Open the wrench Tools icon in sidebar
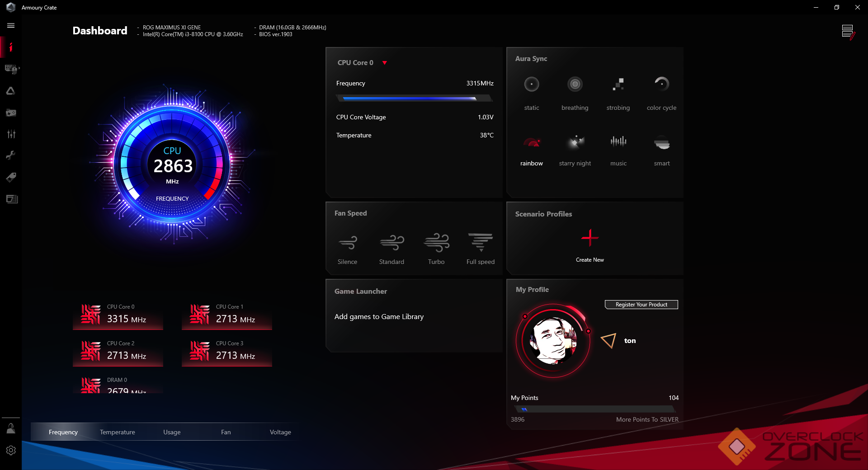Viewport: 868px width, 470px height. 11,155
